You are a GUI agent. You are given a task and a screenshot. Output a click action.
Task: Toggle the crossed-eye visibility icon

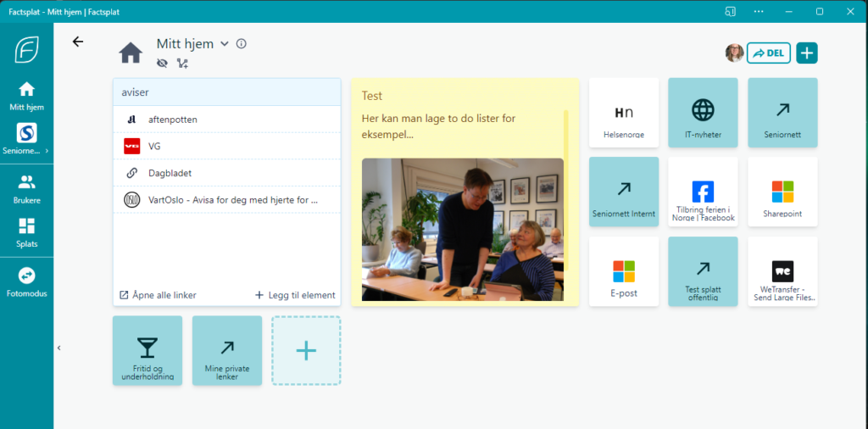(x=163, y=63)
